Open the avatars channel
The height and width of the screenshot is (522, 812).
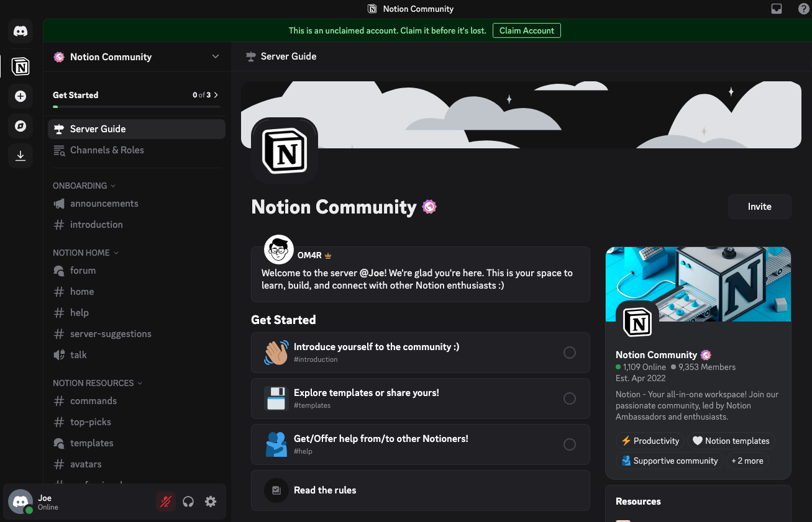coord(137,464)
